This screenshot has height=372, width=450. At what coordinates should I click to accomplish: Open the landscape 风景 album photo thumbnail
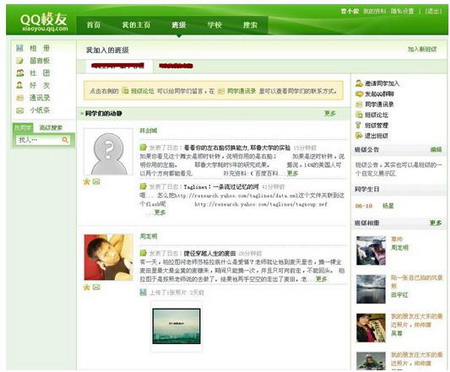[371, 289]
